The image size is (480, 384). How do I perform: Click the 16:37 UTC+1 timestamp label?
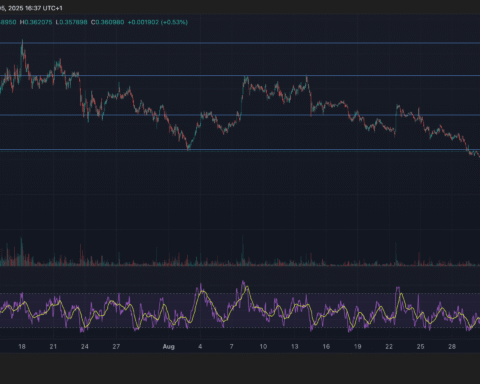coord(44,8)
